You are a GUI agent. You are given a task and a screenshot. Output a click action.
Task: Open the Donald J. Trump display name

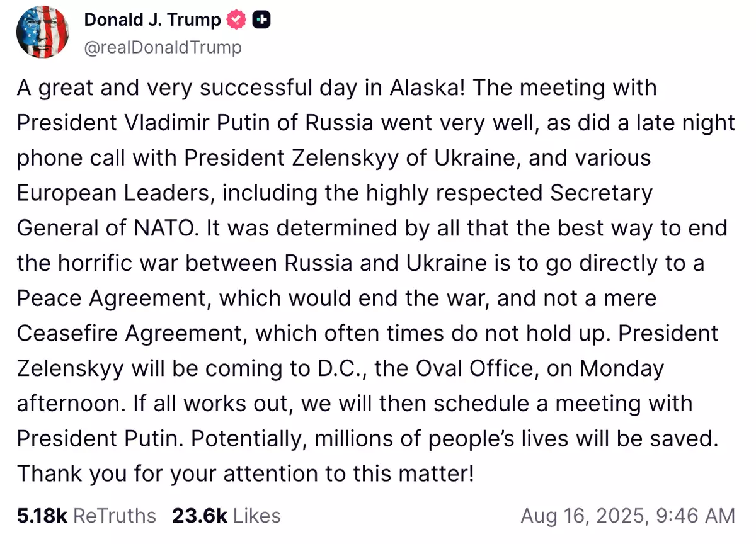tap(152, 20)
